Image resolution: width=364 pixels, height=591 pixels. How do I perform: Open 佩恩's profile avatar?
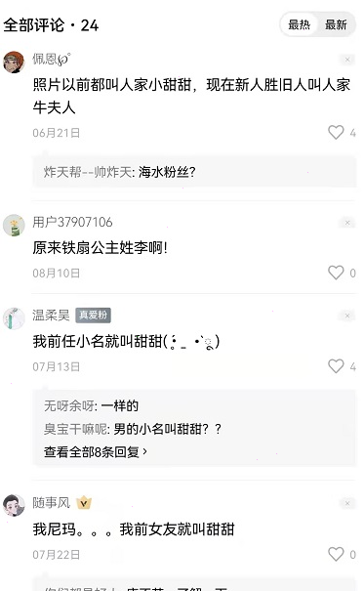tap(14, 63)
